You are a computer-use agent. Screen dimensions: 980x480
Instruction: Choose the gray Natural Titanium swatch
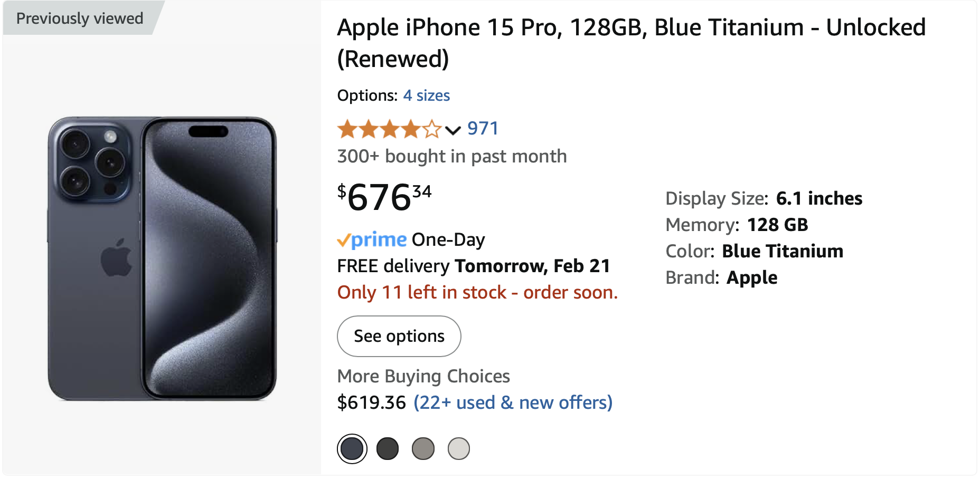(x=423, y=449)
